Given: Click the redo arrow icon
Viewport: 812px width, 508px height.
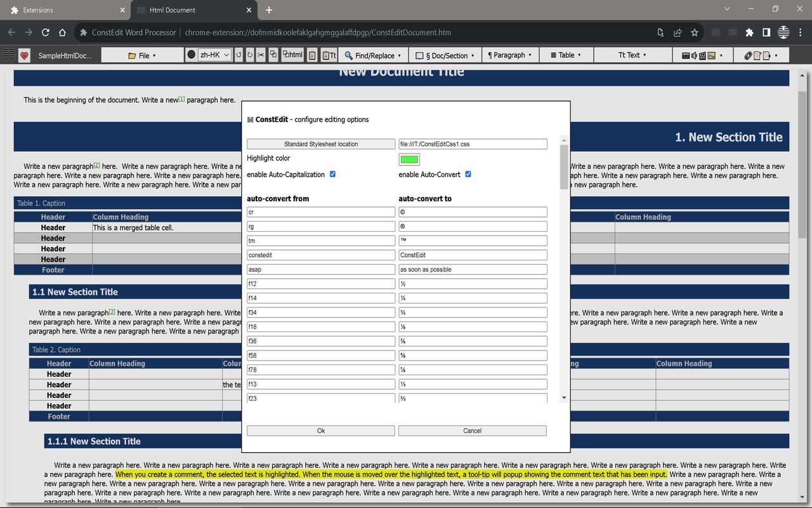Looking at the screenshot, I should [249, 55].
